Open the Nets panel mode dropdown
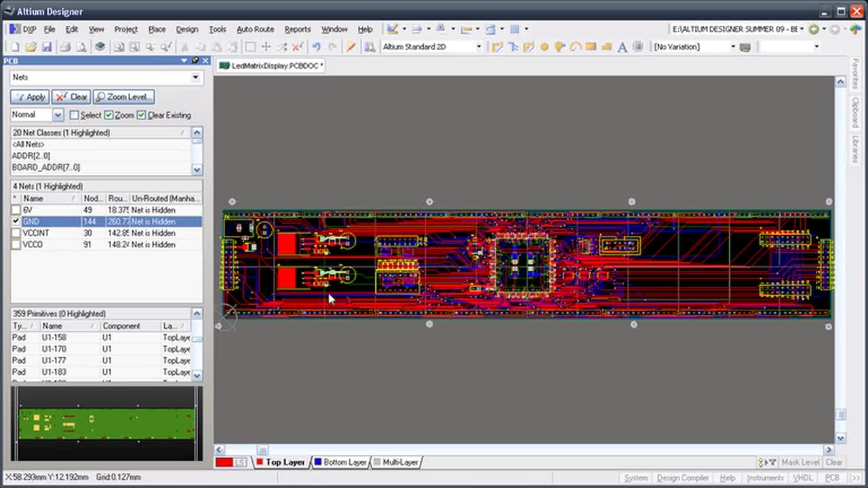The width and height of the screenshot is (868, 488). 195,77
